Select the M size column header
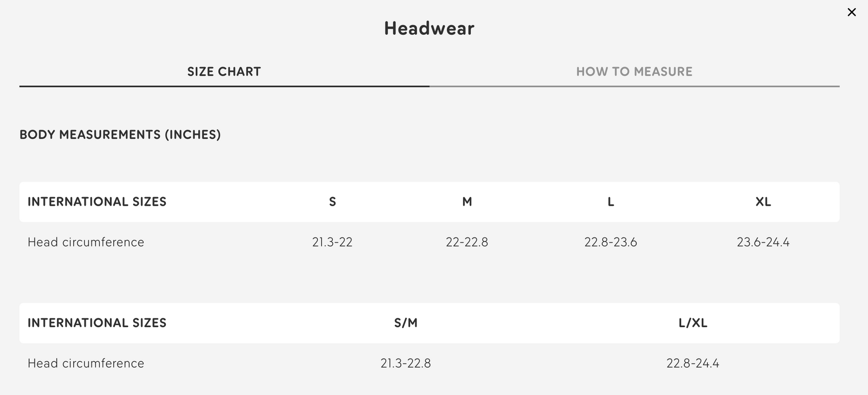Viewport: 868px width, 395px height. click(467, 202)
